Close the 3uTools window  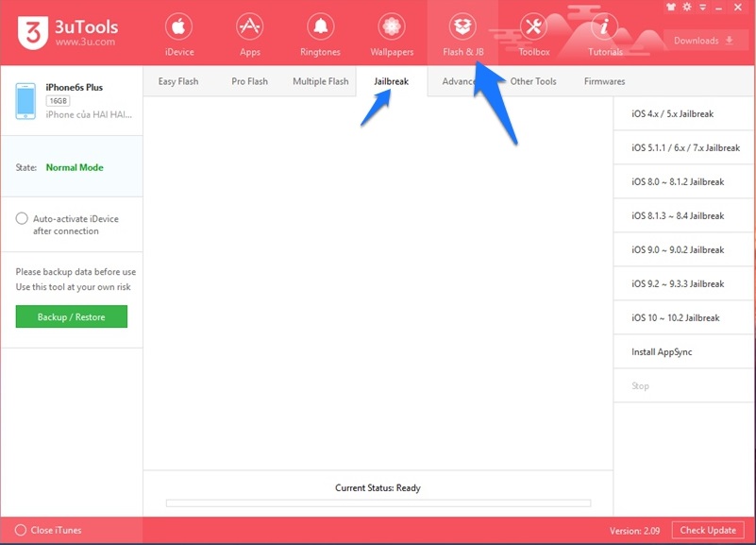point(738,8)
